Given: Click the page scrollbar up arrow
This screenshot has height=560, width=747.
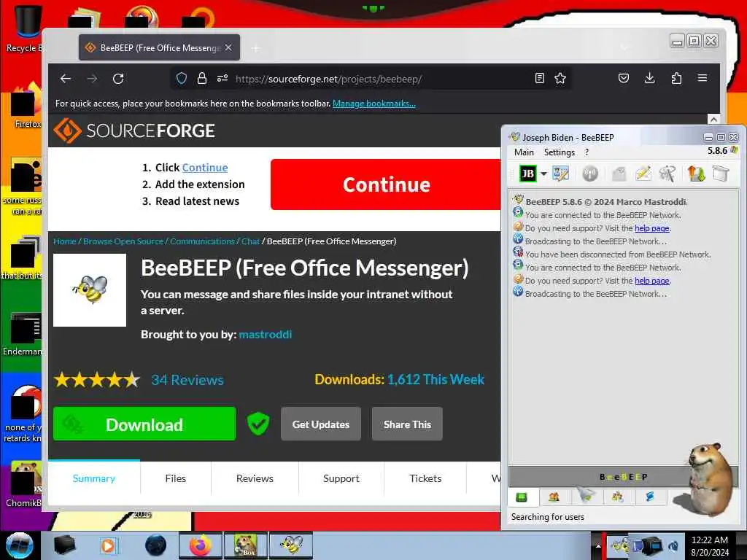Looking at the screenshot, I should (713, 119).
